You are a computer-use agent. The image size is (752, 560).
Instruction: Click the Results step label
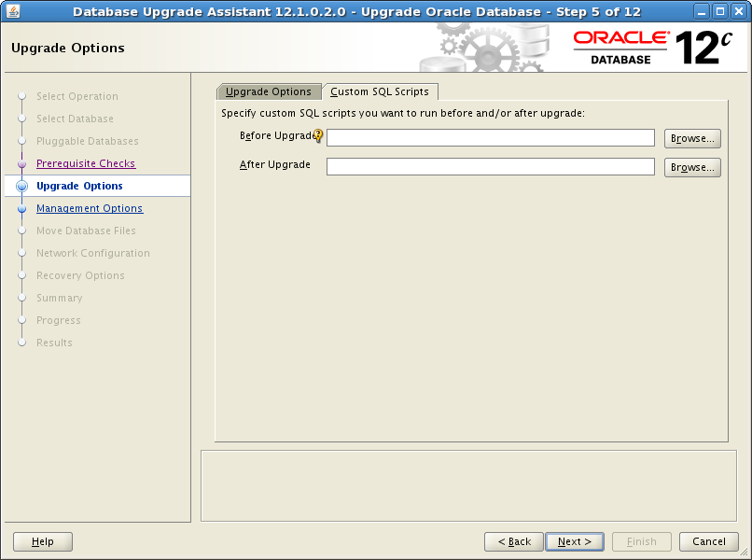pos(54,343)
